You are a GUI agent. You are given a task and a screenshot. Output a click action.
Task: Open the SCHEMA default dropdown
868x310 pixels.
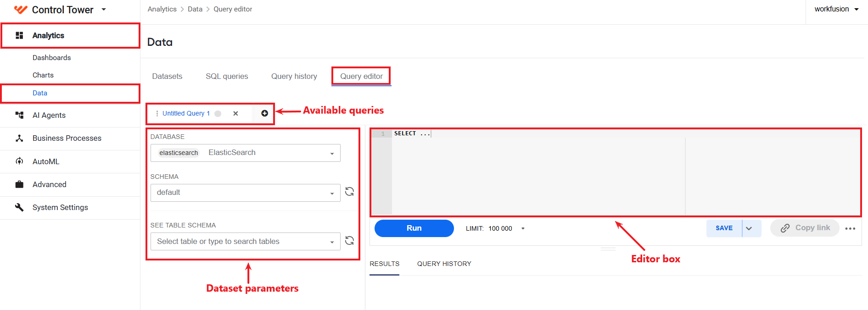pos(246,193)
